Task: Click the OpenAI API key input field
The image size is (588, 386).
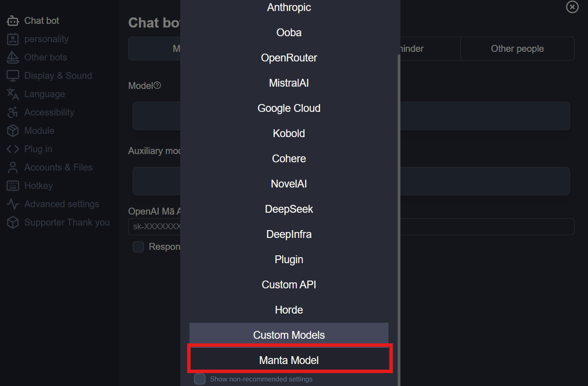Action: click(x=486, y=226)
